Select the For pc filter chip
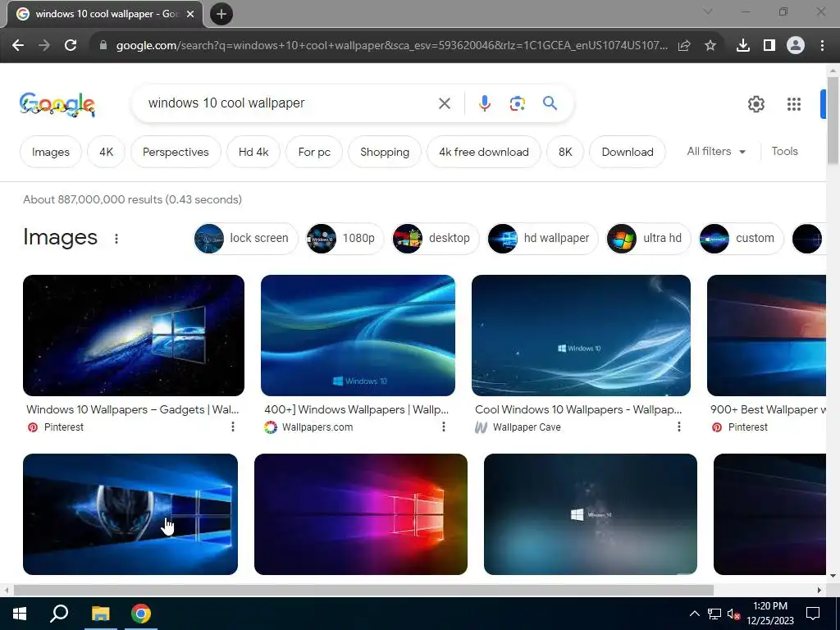 pos(314,152)
